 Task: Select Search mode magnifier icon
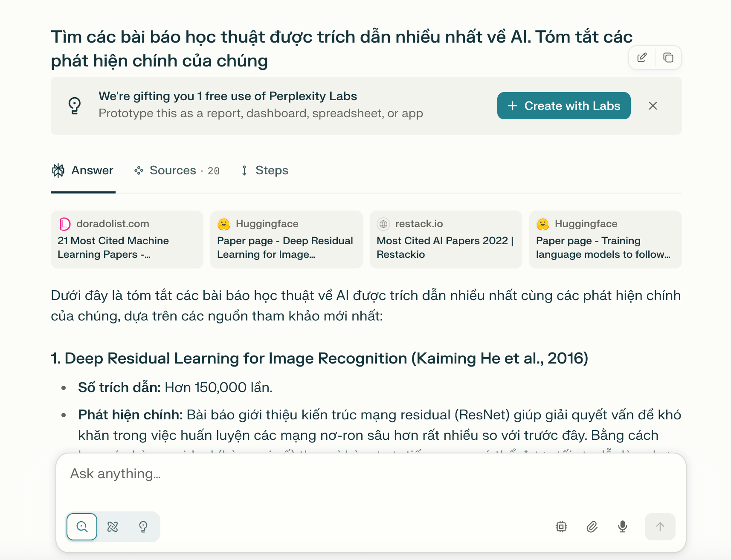(x=82, y=527)
